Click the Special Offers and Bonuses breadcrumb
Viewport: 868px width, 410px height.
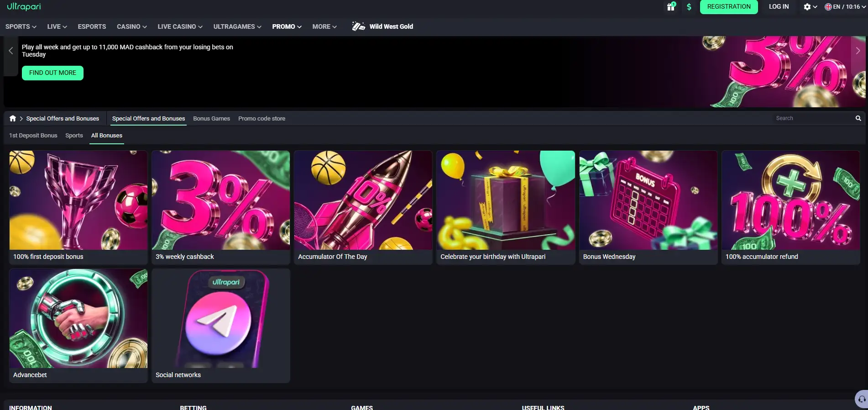63,118
